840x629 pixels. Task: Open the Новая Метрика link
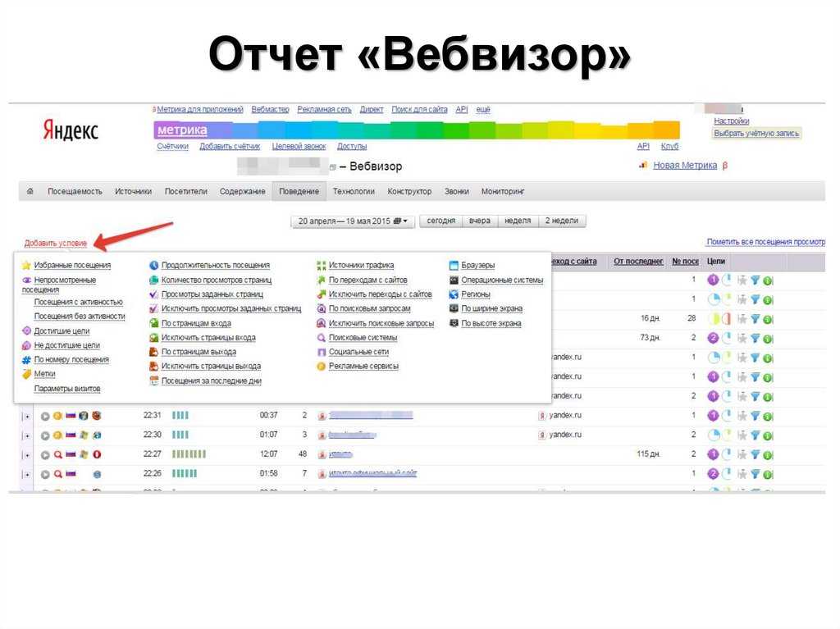685,165
